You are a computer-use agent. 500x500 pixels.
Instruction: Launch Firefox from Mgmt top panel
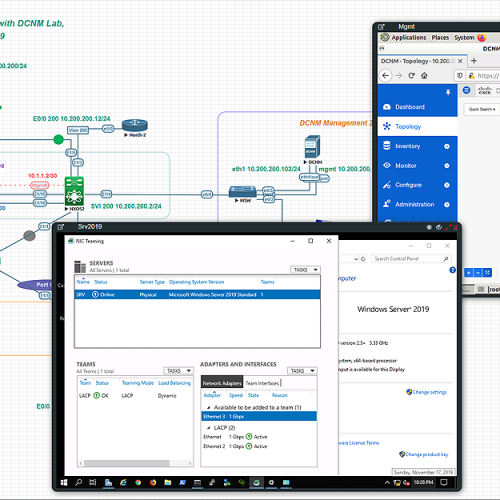[482, 38]
